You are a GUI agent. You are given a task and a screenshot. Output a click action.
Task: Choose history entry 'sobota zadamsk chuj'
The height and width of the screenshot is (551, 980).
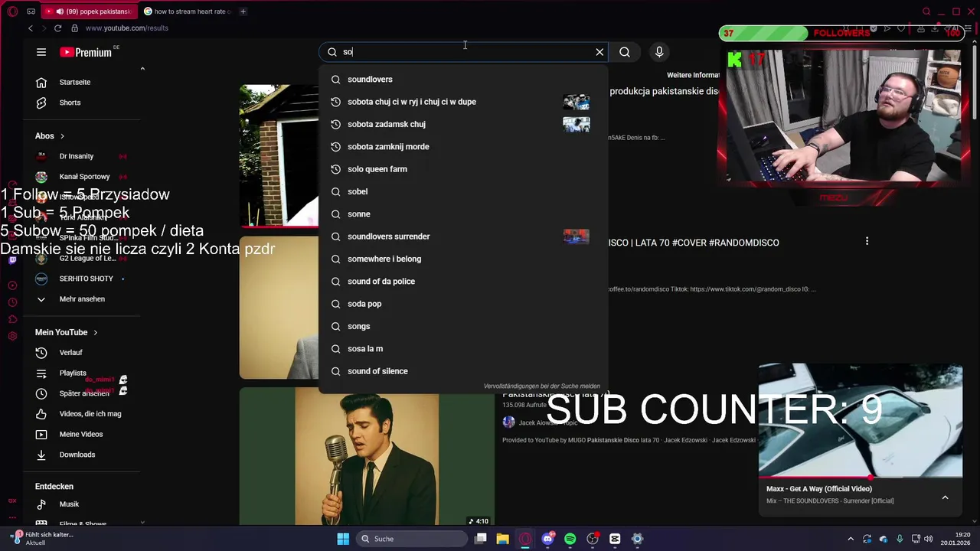point(463,124)
